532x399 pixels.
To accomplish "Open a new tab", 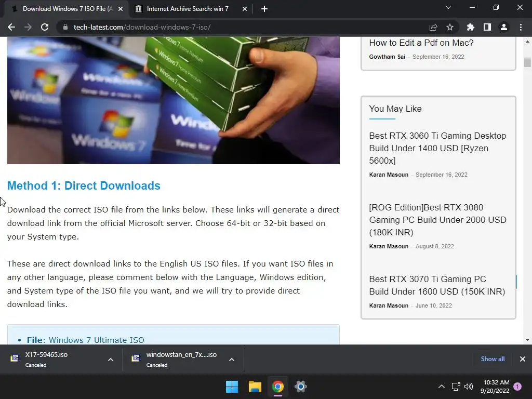I will (x=264, y=9).
